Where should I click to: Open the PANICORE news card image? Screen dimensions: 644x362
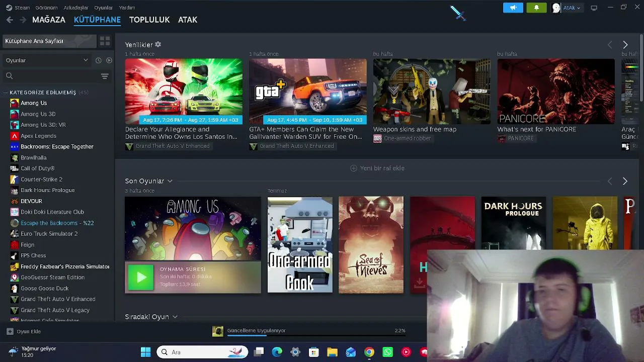(556, 92)
